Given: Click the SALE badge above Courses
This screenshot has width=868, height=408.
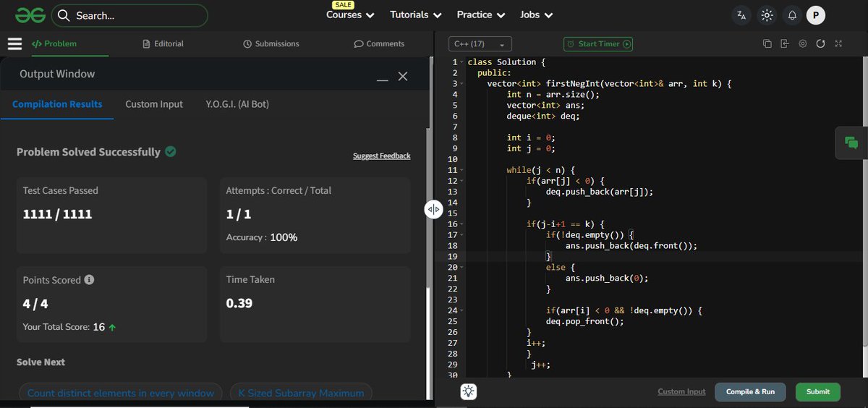Looking at the screenshot, I should [x=344, y=5].
